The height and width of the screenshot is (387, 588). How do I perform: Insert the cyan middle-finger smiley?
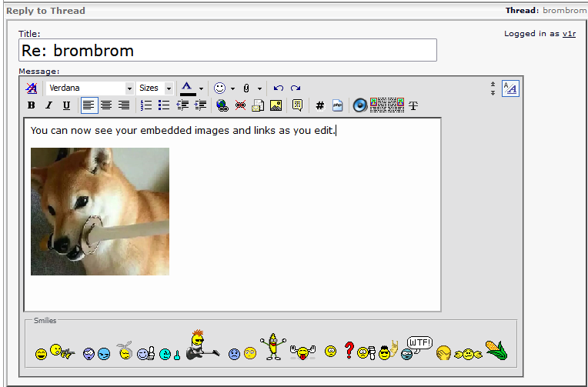pos(170,354)
